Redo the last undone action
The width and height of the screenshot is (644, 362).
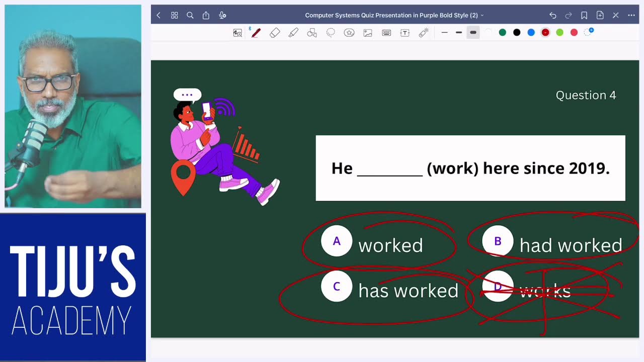[569, 16]
